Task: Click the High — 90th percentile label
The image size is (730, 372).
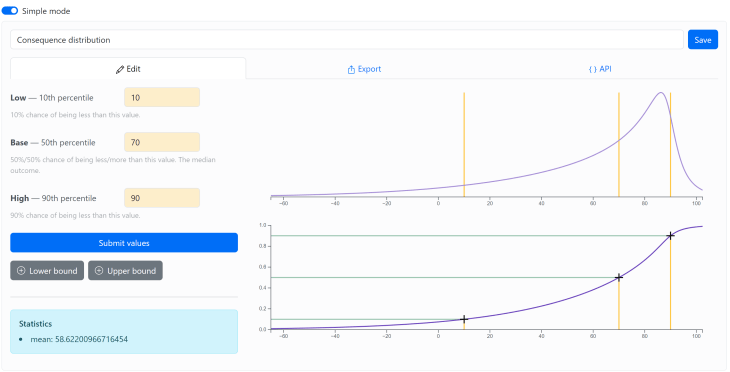Action: coord(53,198)
